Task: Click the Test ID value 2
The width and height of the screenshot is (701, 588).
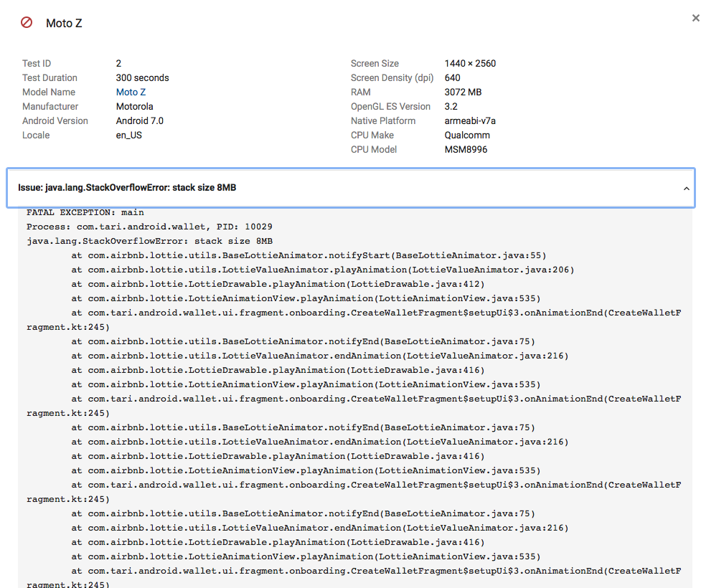Action: coord(118,63)
